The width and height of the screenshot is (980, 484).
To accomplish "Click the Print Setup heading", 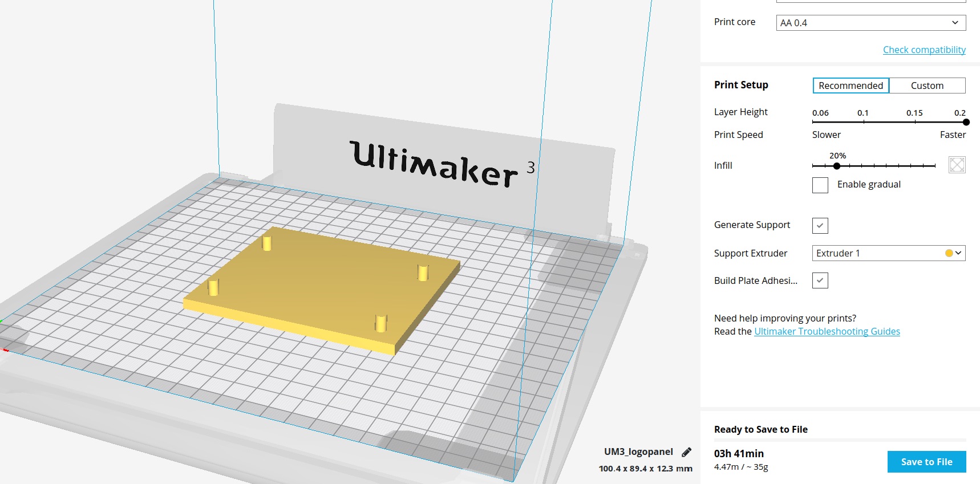I will coord(741,85).
